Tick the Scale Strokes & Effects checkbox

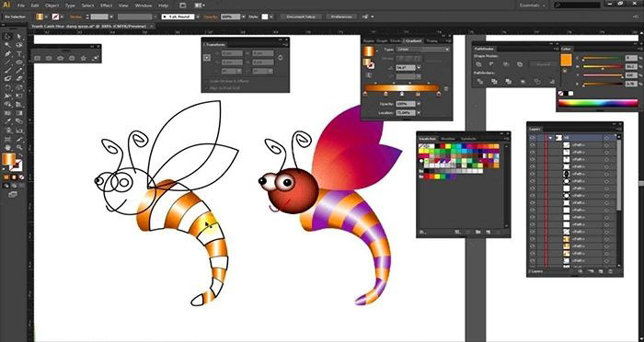[x=206, y=81]
